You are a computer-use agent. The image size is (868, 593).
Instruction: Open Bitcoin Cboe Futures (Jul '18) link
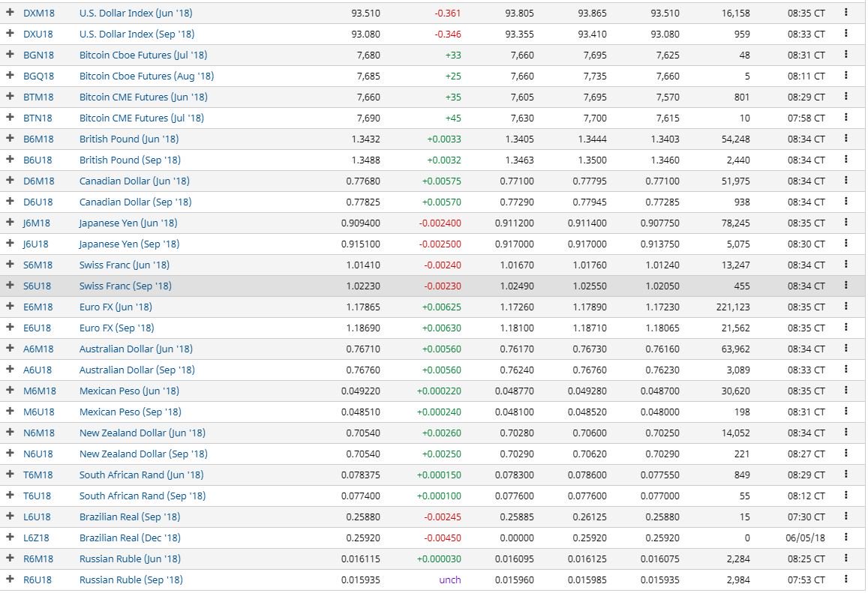click(x=143, y=55)
